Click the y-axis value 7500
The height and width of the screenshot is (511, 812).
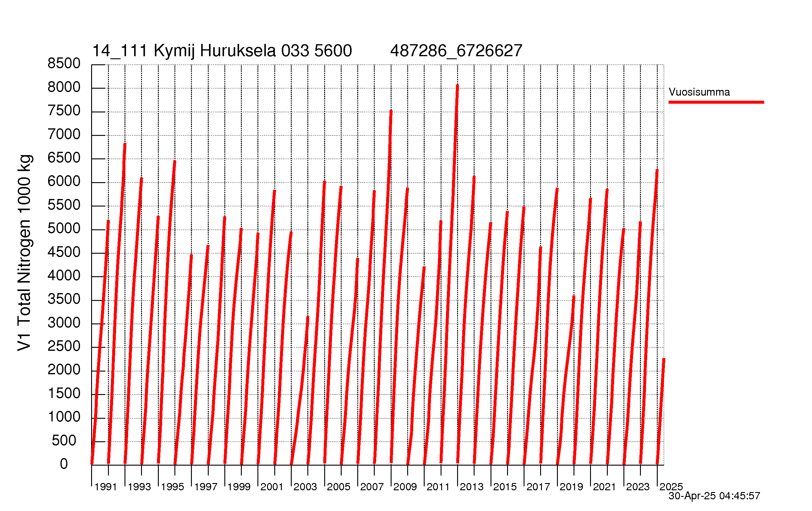pyautogui.click(x=64, y=111)
